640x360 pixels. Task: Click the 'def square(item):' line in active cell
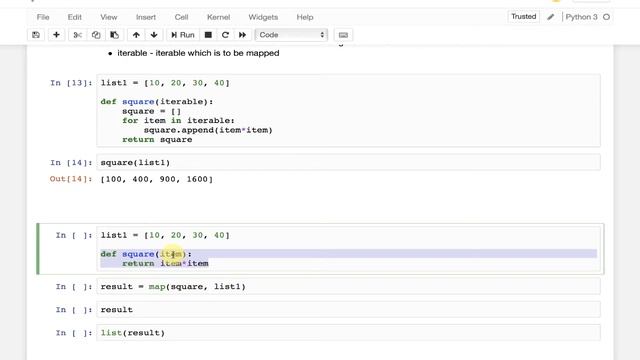(146, 254)
